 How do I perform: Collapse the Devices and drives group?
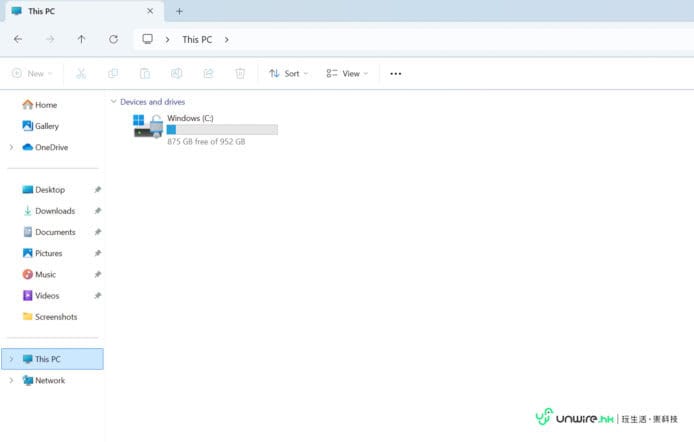pyautogui.click(x=112, y=102)
